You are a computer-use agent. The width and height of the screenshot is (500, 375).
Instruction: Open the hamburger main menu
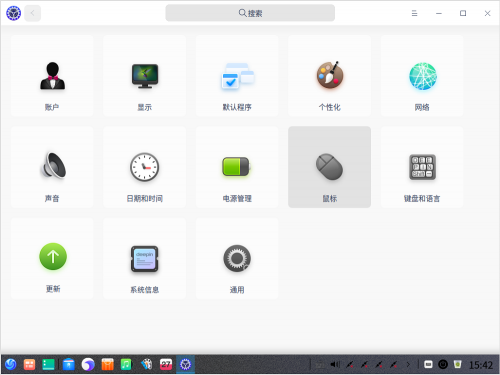pyautogui.click(x=414, y=13)
